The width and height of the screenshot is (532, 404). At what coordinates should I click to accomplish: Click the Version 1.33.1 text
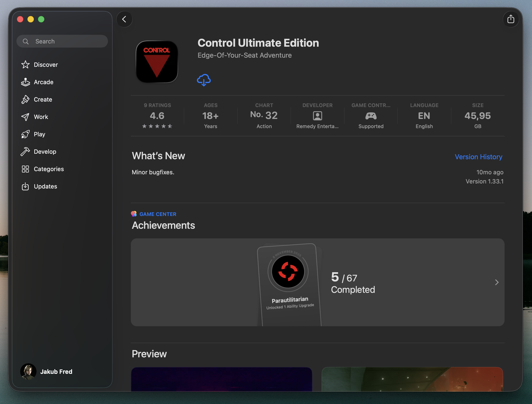coord(484,181)
